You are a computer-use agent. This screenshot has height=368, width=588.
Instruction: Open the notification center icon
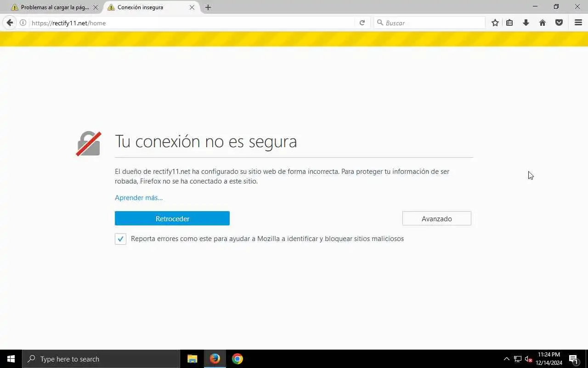pyautogui.click(x=573, y=359)
